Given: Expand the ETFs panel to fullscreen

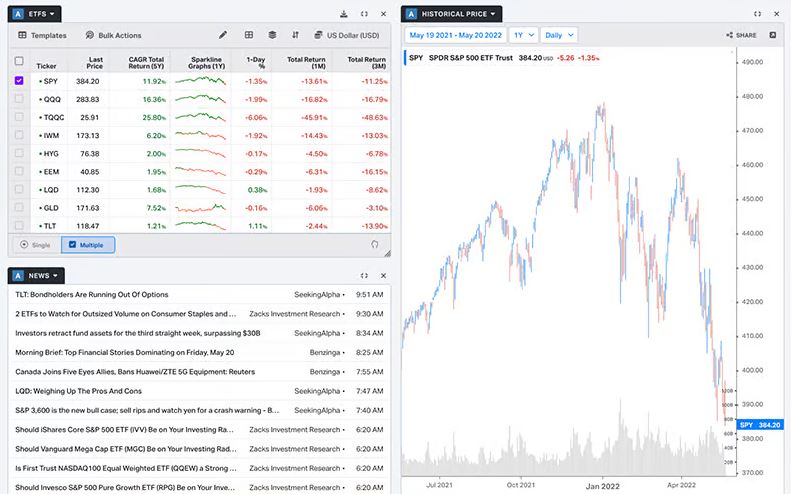Looking at the screenshot, I should [x=364, y=14].
